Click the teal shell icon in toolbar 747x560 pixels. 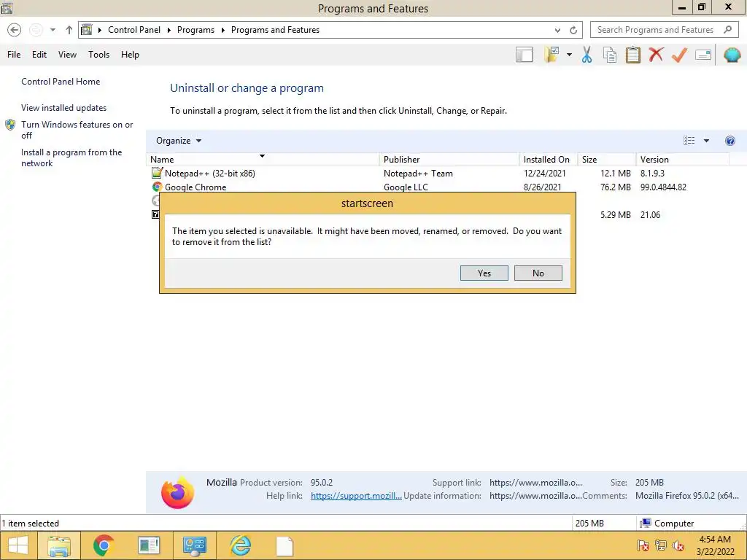click(732, 55)
